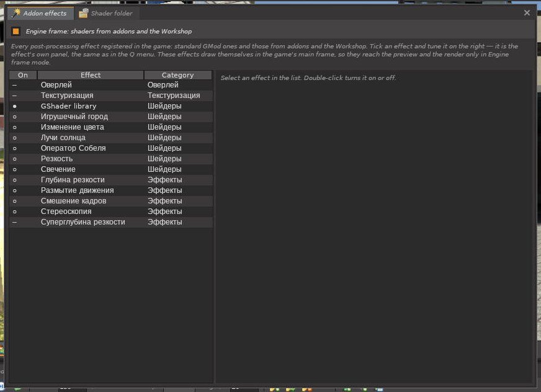Click Текстуризация category cell in second row
Viewport: 541px width, 392px height.
coord(174,96)
